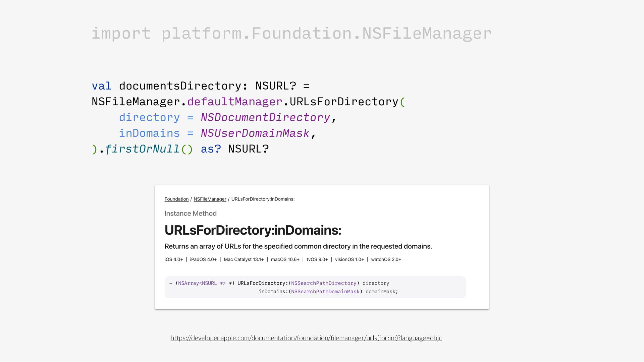
Task: Click the inDomains named parameter
Action: [149, 133]
